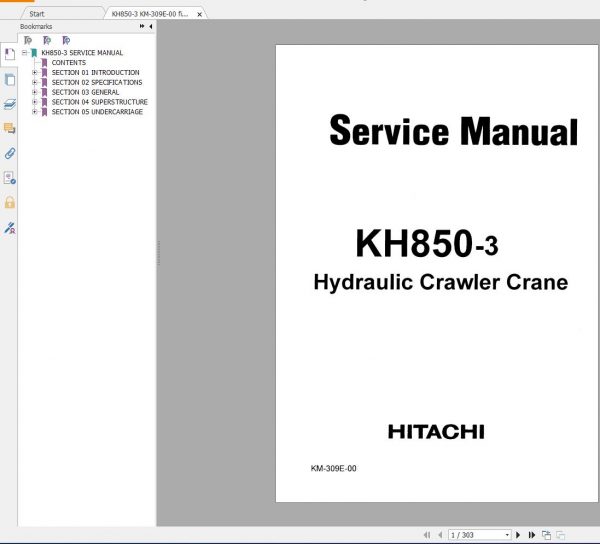Click the Hydraulic Crawler Crane text
Image resolution: width=600 pixels, height=544 pixels.
pyautogui.click(x=441, y=282)
